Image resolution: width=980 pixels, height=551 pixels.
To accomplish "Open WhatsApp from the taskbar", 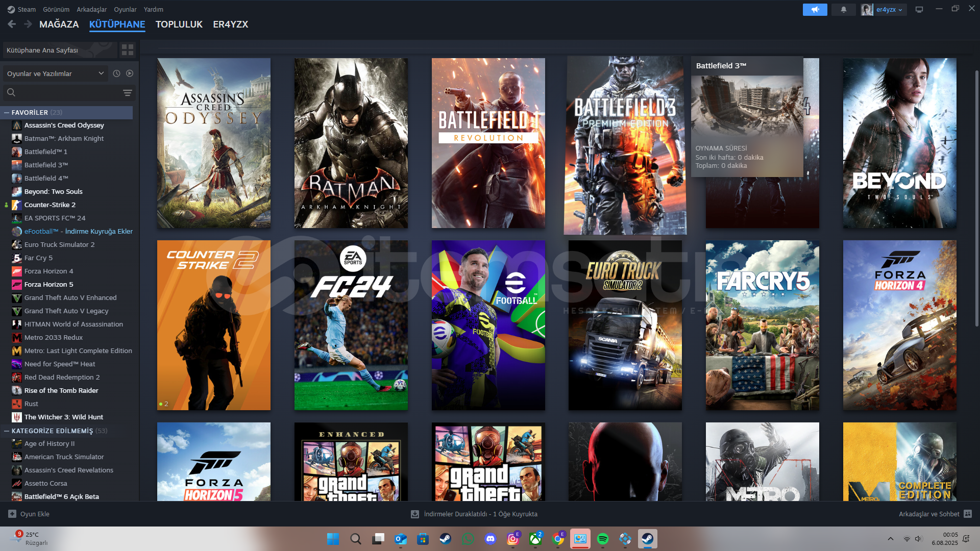I will pos(468,539).
